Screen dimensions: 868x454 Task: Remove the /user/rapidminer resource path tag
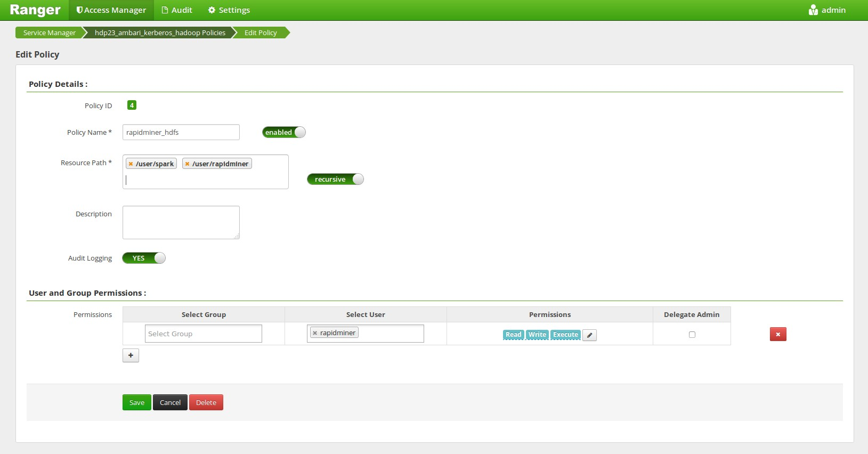pos(187,164)
